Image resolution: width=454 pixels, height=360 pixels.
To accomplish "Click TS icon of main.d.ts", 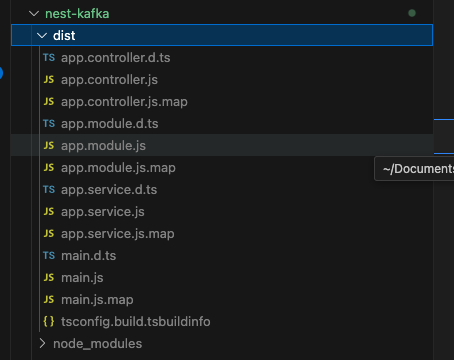I will (x=49, y=256).
